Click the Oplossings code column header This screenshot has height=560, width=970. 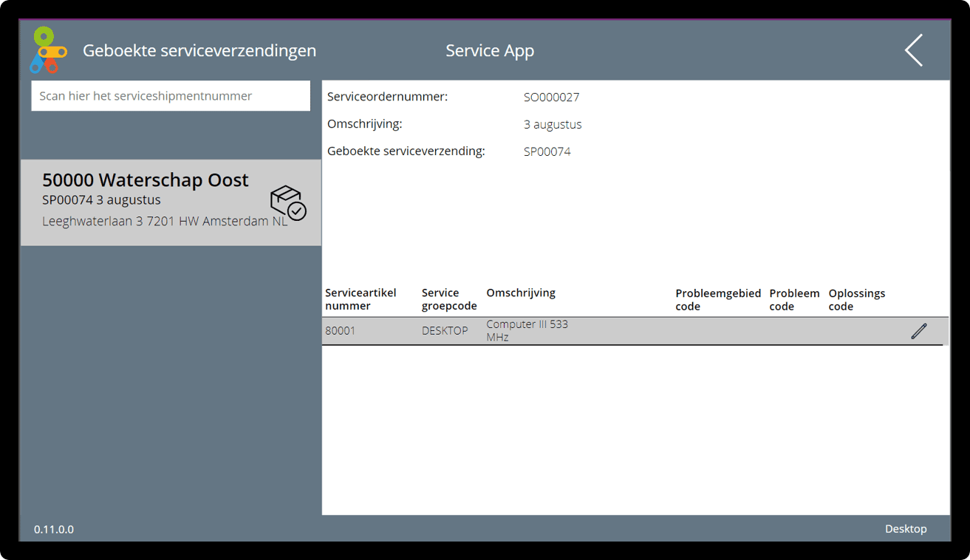(857, 300)
